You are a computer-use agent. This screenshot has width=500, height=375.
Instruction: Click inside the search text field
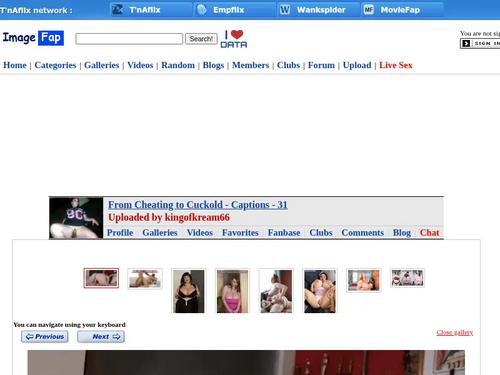[129, 39]
